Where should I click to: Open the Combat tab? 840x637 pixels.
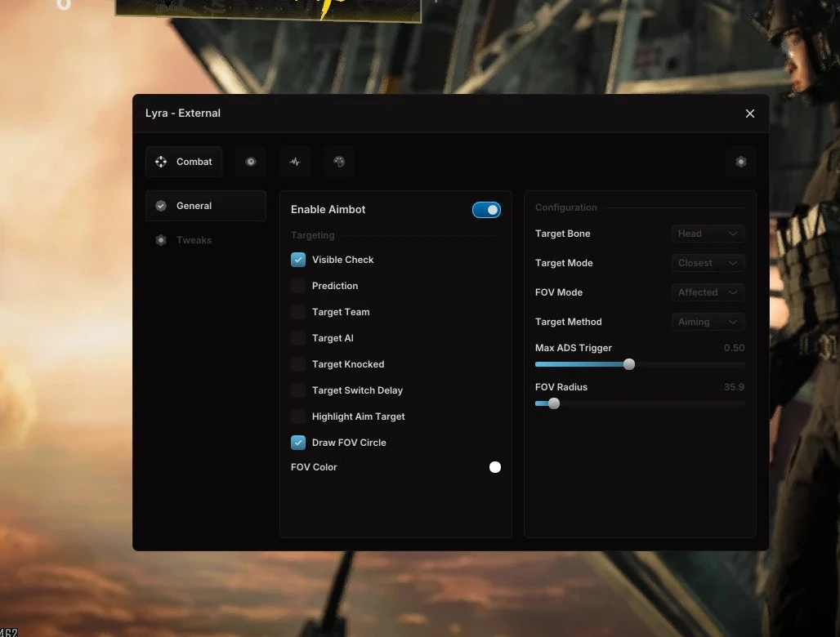184,162
